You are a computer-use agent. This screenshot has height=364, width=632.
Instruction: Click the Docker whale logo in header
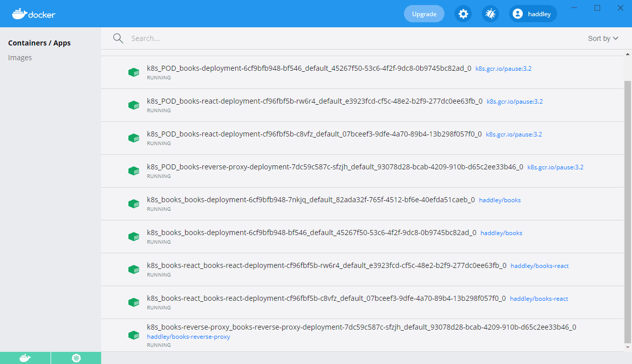[x=33, y=14]
